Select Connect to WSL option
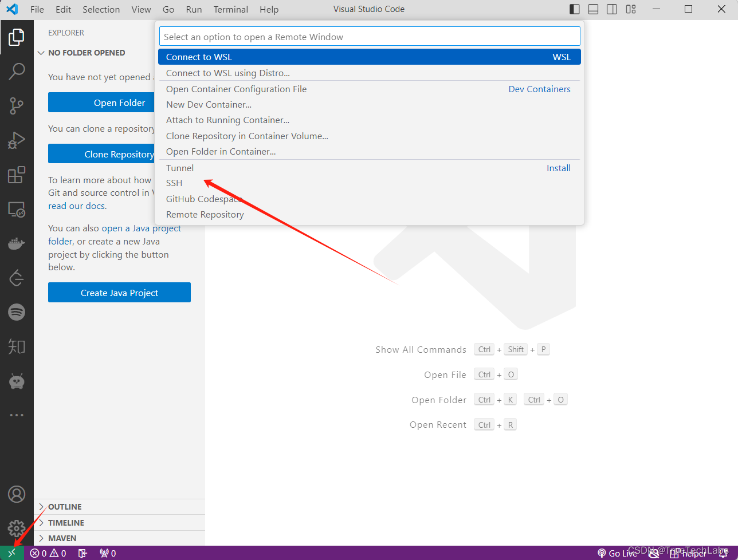This screenshot has height=560, width=738. click(x=370, y=57)
